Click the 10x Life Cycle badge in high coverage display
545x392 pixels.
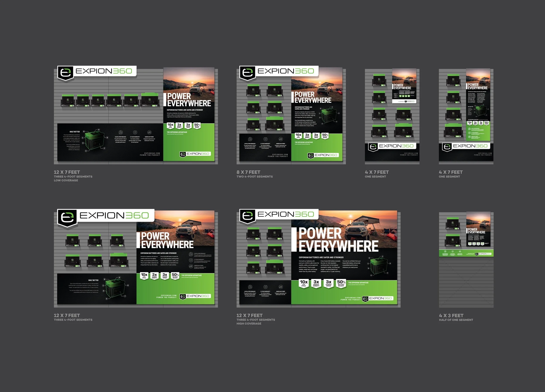coord(304,283)
